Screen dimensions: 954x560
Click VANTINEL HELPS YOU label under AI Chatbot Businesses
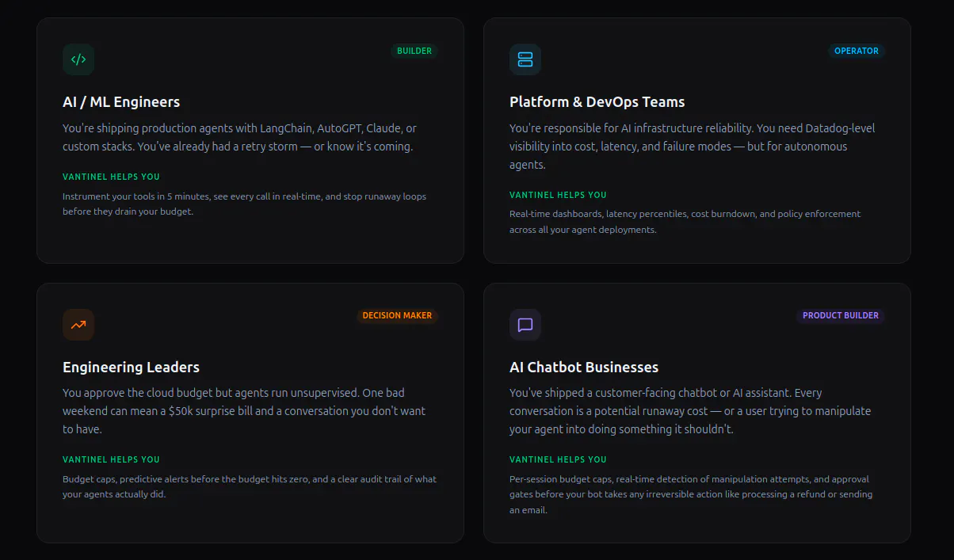click(558, 459)
